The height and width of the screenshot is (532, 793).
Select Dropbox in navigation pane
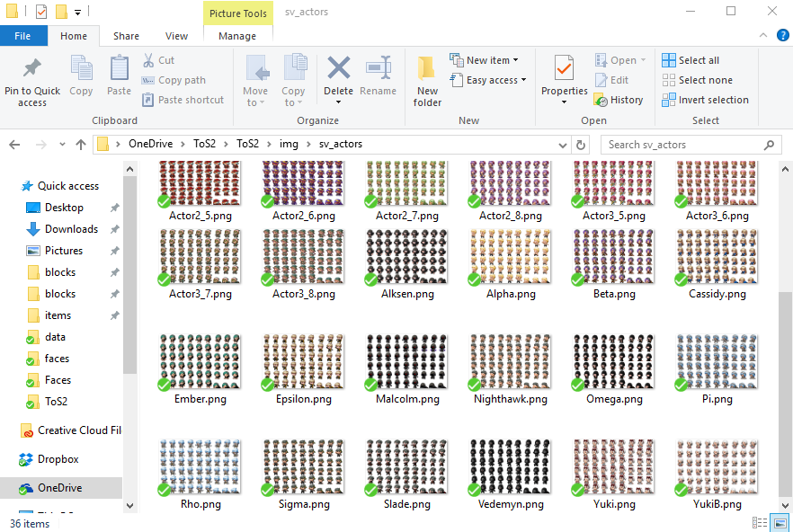click(58, 459)
